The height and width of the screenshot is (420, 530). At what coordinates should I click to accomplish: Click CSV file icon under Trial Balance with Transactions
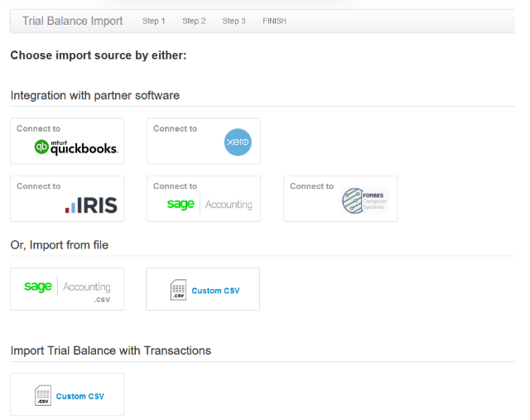point(43,396)
